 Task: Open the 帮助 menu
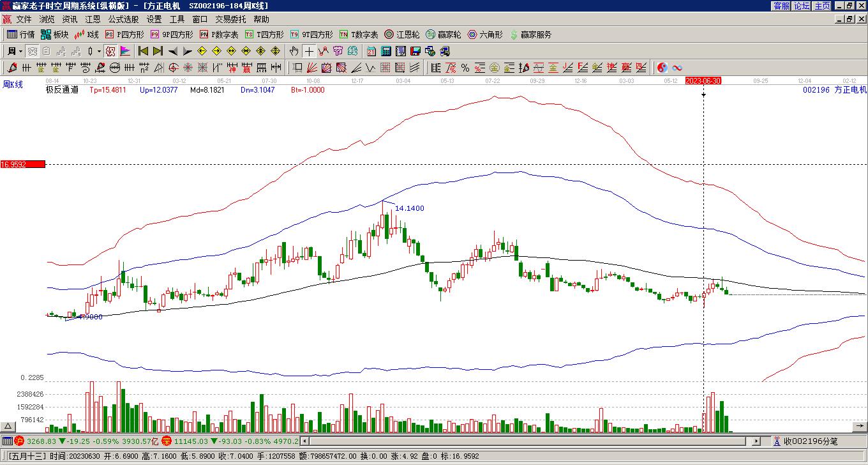tap(261, 20)
